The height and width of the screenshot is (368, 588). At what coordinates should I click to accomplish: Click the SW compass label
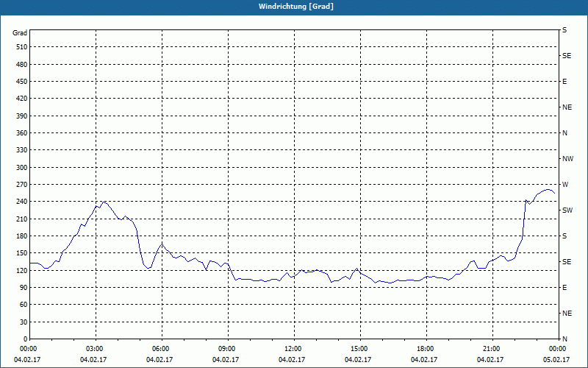coord(567,210)
